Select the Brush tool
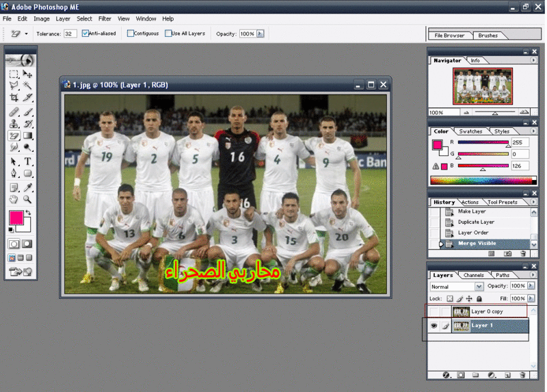This screenshot has width=547, height=392. pyautogui.click(x=27, y=112)
